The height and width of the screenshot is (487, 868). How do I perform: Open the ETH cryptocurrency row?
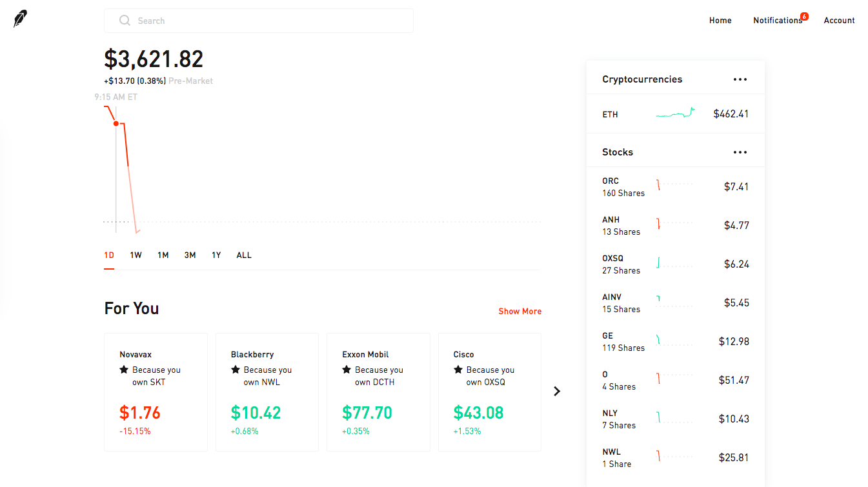click(676, 114)
